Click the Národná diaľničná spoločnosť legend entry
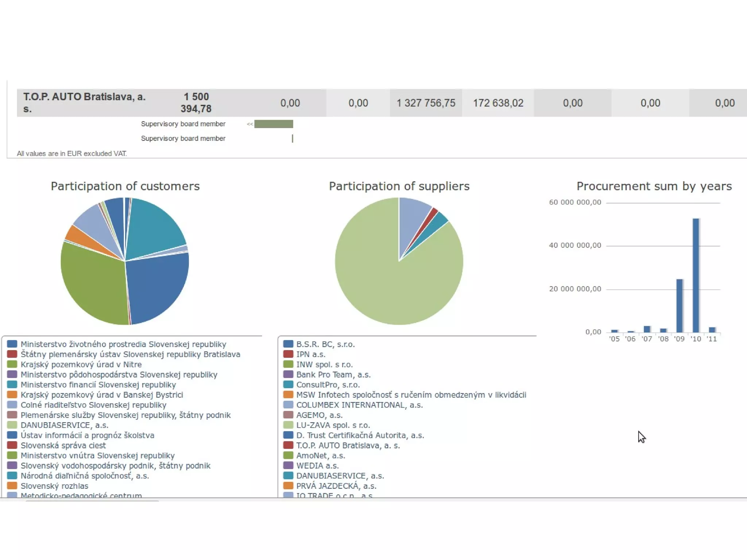 [85, 476]
